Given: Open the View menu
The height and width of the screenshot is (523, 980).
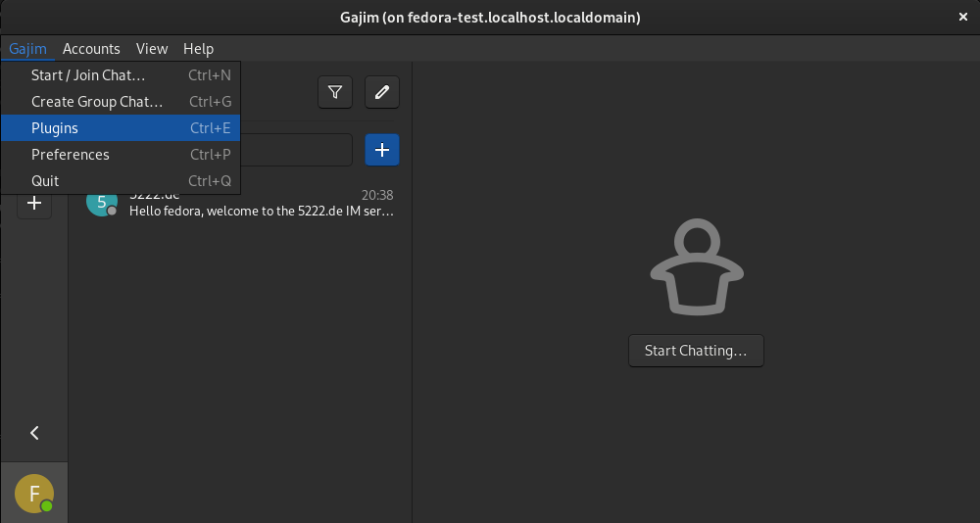Looking at the screenshot, I should point(152,48).
